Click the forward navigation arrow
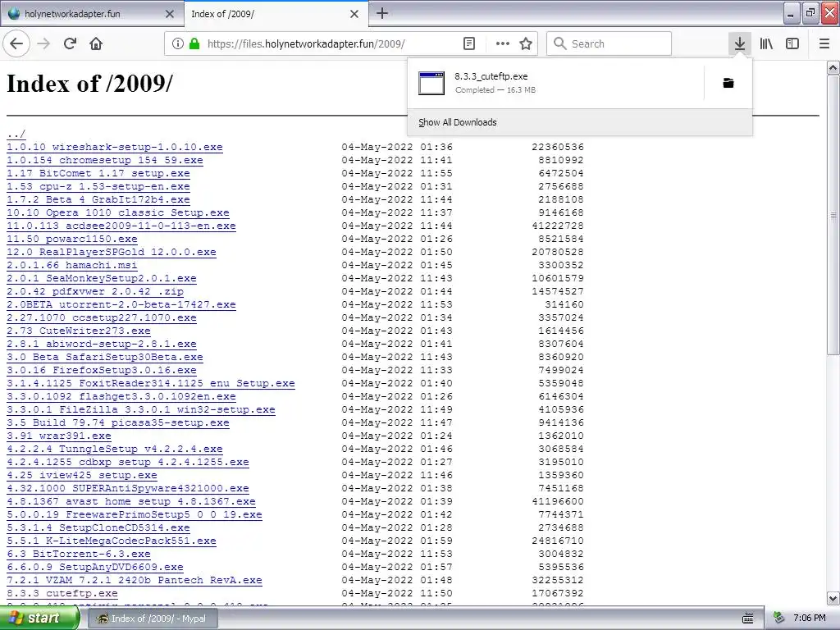The height and width of the screenshot is (630, 840). coord(43,43)
